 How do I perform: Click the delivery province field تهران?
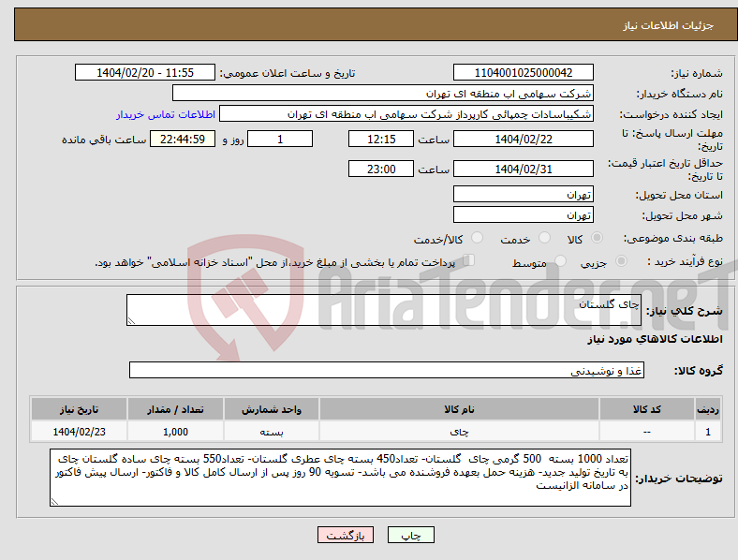(523, 195)
